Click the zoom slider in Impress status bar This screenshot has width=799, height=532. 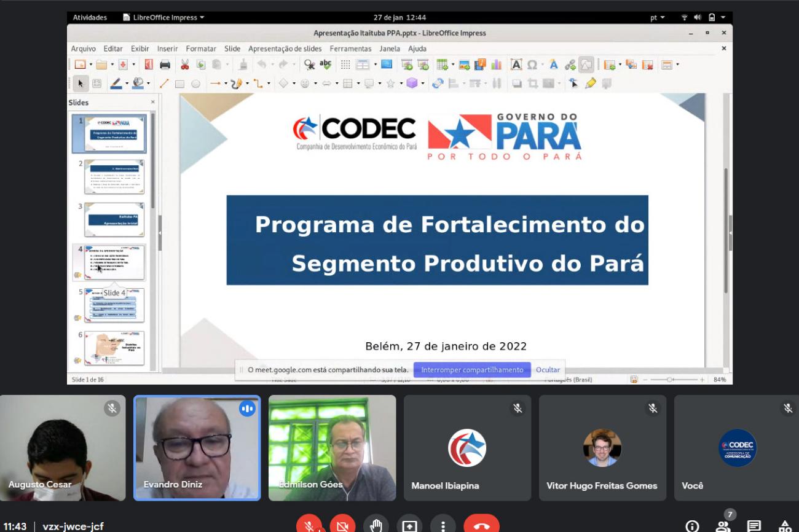[x=674, y=380]
